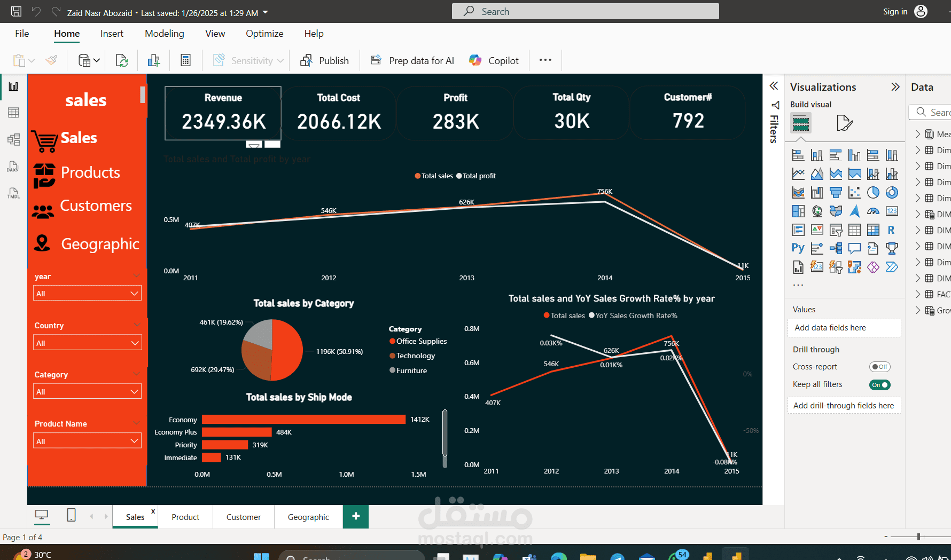Click the Format painter ribbon icon
The width and height of the screenshot is (951, 560).
[51, 60]
